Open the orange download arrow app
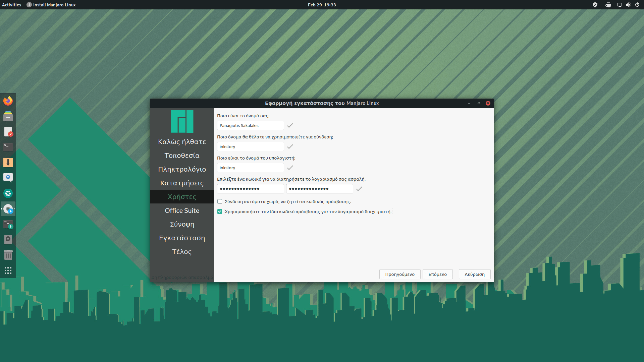Image resolution: width=644 pixels, height=362 pixels. coord(8,163)
